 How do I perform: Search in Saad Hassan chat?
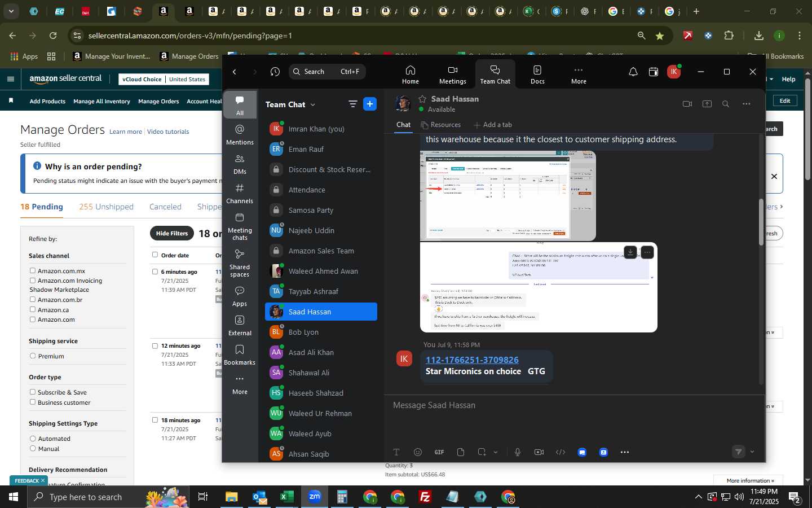(726, 104)
